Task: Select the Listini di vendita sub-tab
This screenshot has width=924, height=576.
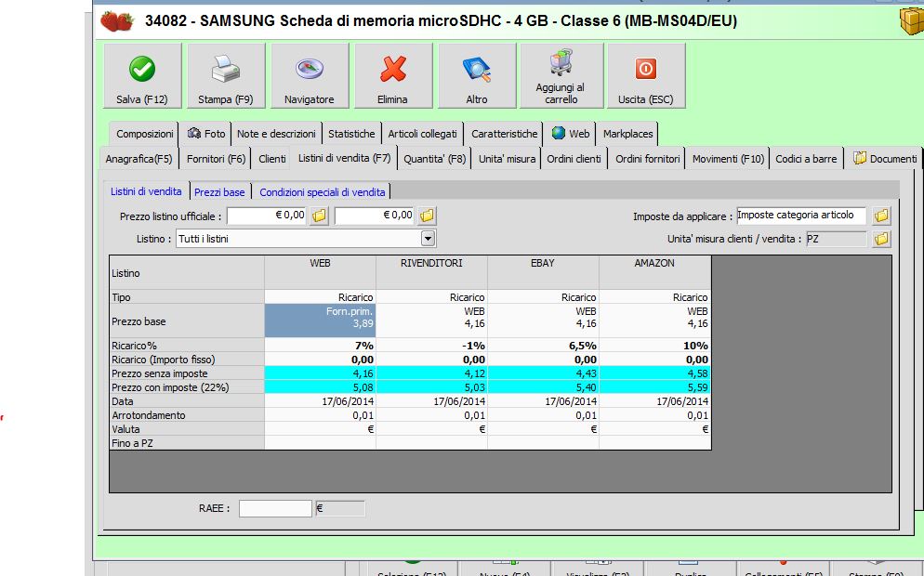Action: click(146, 191)
